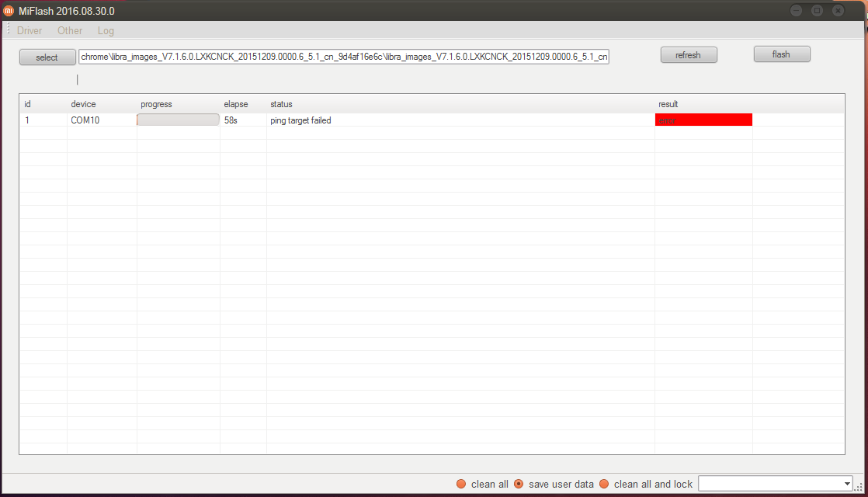Click the resize grip in bottom-right corner
Screen dimensions: 868x497
pyautogui.click(x=860, y=489)
